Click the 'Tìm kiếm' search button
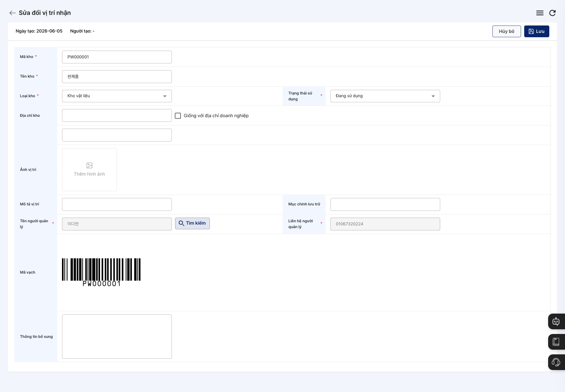This screenshot has width=565, height=392. pos(192,223)
